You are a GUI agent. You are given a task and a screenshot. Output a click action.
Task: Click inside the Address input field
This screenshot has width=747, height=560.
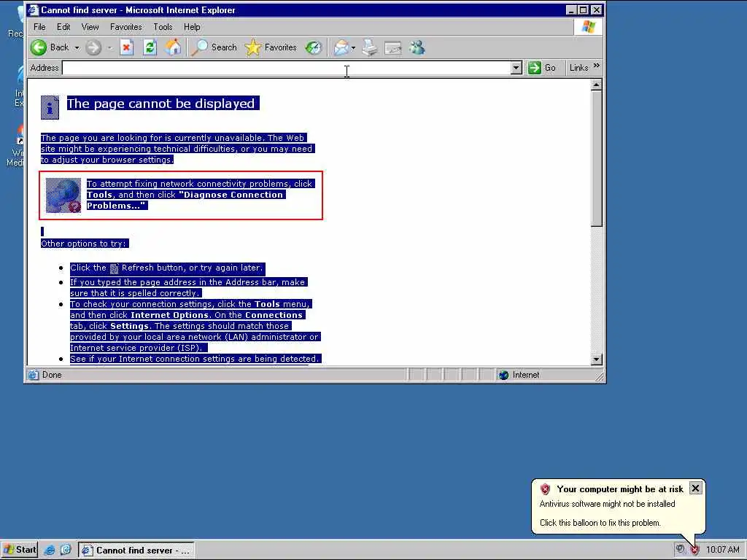pos(286,68)
